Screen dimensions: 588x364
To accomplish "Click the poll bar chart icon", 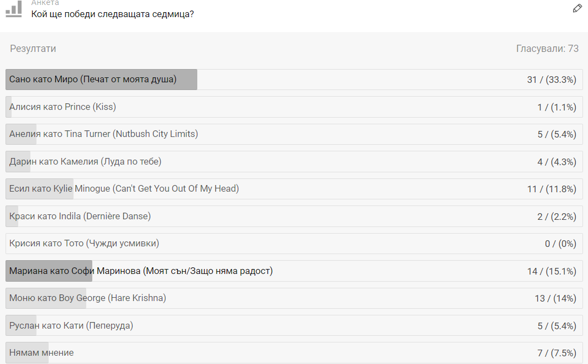I will 13,8.
